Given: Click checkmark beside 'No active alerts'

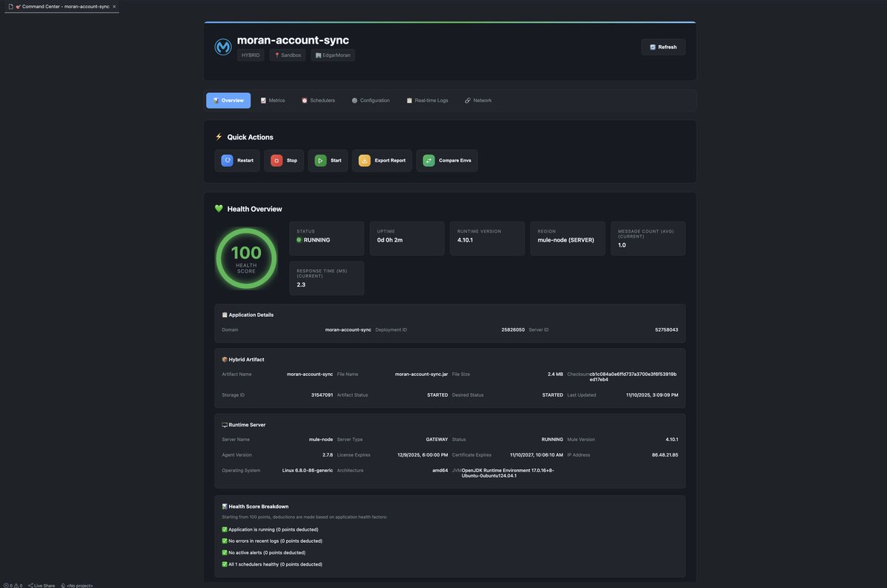Looking at the screenshot, I should point(225,553).
